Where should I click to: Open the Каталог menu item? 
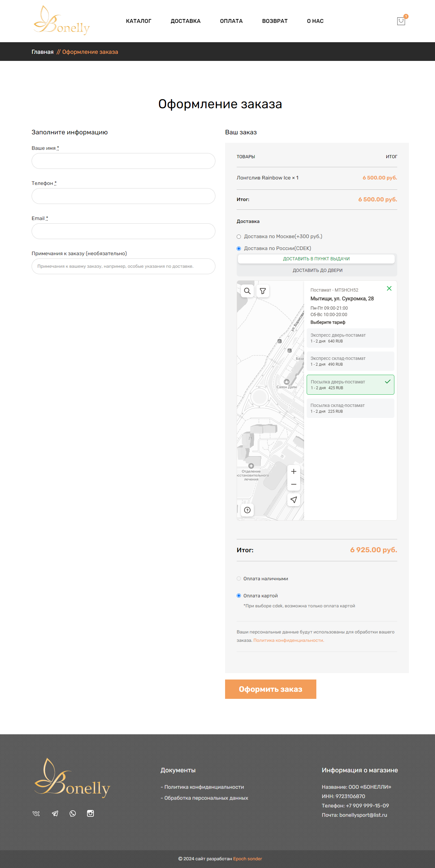tap(139, 21)
